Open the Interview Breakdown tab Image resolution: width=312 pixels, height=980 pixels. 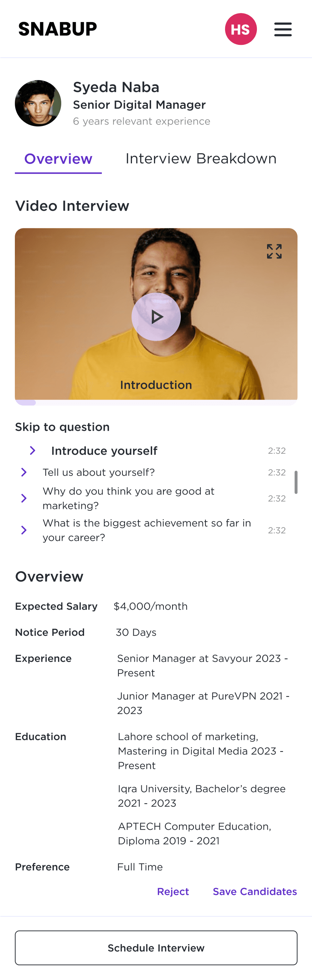point(201,159)
